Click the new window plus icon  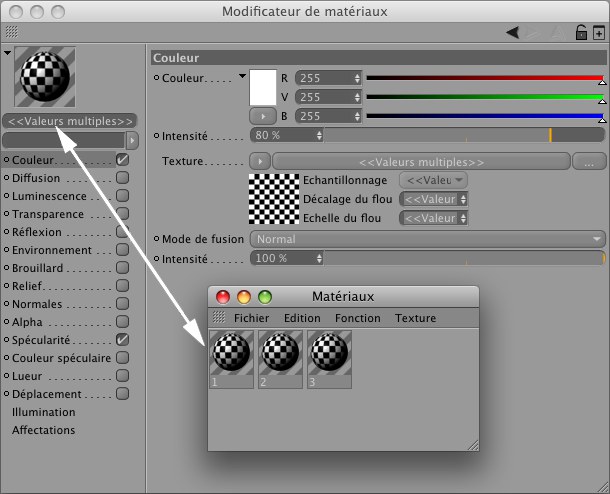(598, 33)
